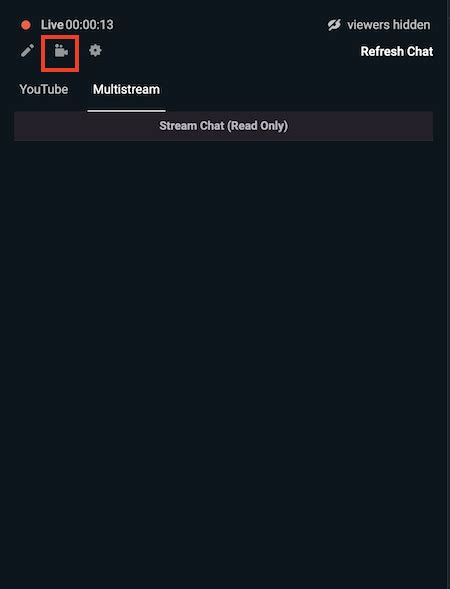Click the Live 00:00:13 timer
Viewport: 450px width, 589px height.
[77, 25]
